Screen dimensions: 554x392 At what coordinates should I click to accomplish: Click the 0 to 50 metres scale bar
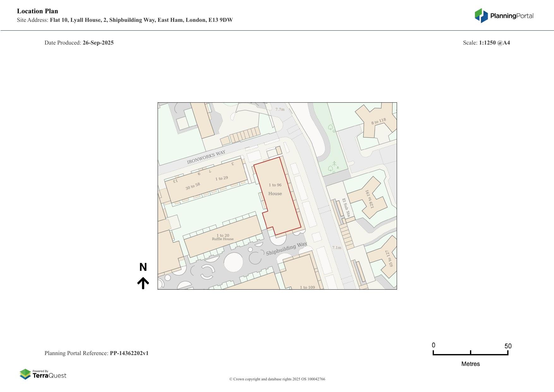coord(470,353)
